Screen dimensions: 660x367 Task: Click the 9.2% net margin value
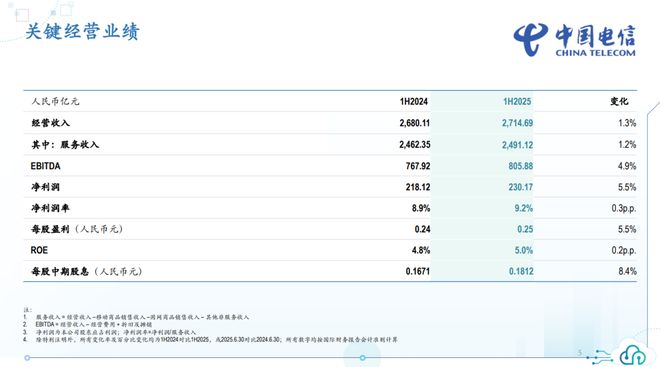click(524, 208)
